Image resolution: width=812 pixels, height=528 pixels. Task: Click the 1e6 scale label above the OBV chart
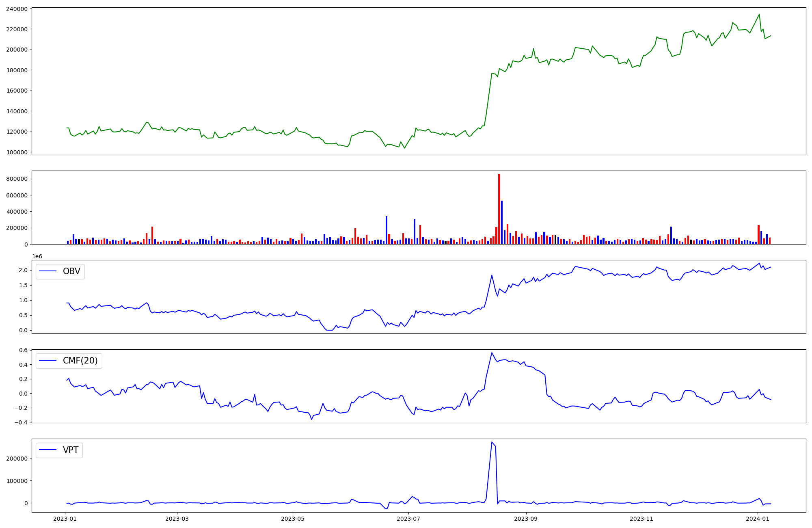(37, 257)
